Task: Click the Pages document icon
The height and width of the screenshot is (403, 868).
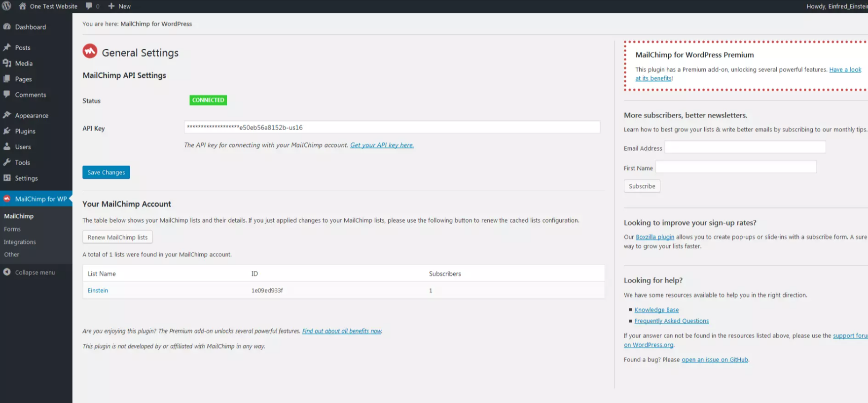Action: [x=7, y=79]
